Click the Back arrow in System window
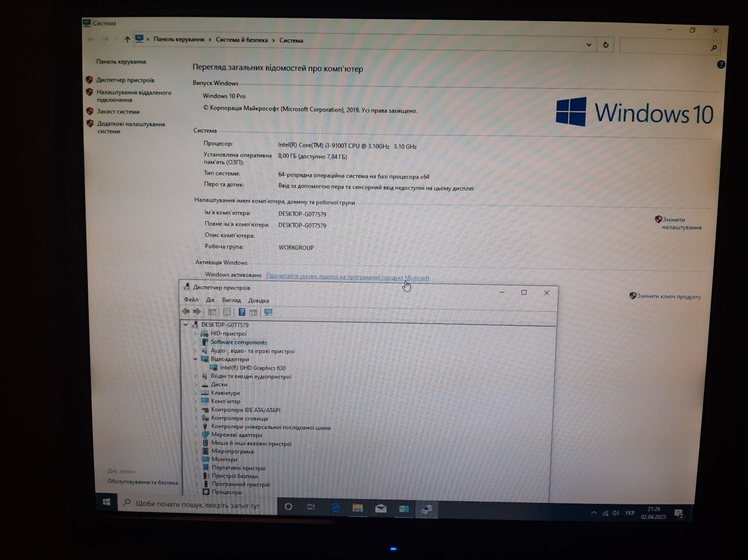The image size is (748, 560). click(x=91, y=39)
